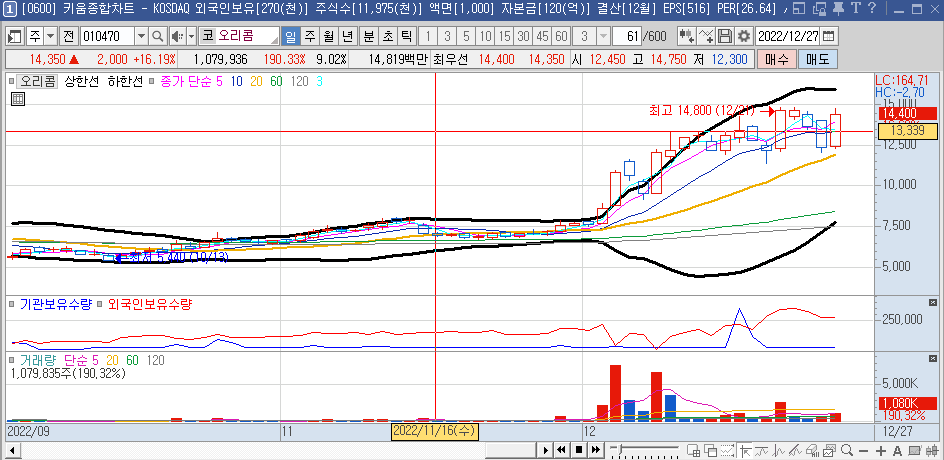The width and height of the screenshot is (944, 460).
Task: Toggle the 60 interval button
Action: pyautogui.click(x=561, y=36)
